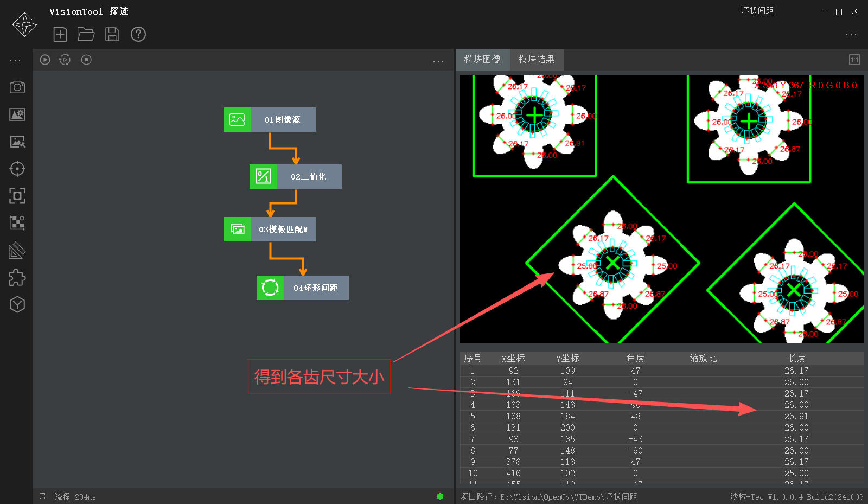The width and height of the screenshot is (868, 504).
Task: Select the image processing sidebar tool
Action: [17, 142]
